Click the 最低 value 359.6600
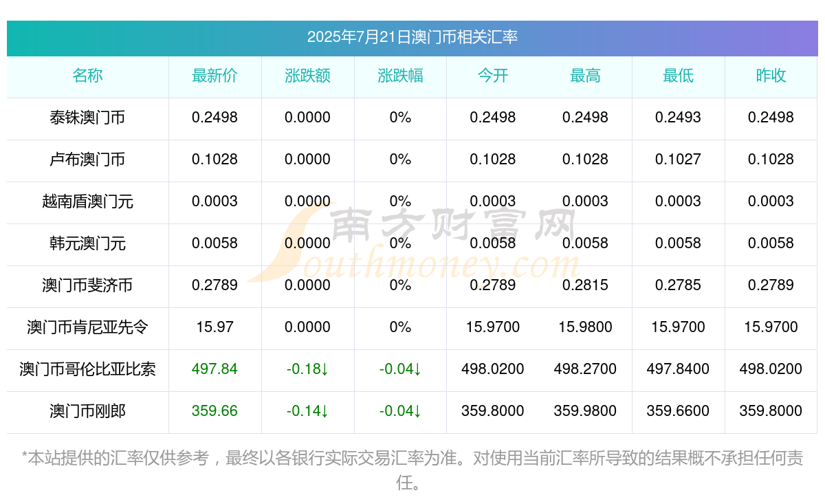 tap(678, 411)
